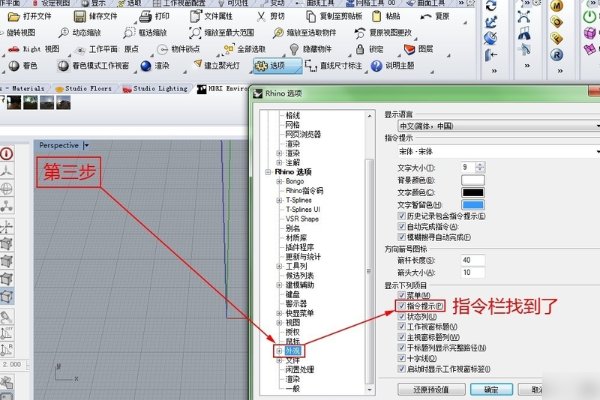Viewport: 600px width, 400px height.
Task: Toggle 于标题列显示完整路径 checkbox
Action: (401, 348)
